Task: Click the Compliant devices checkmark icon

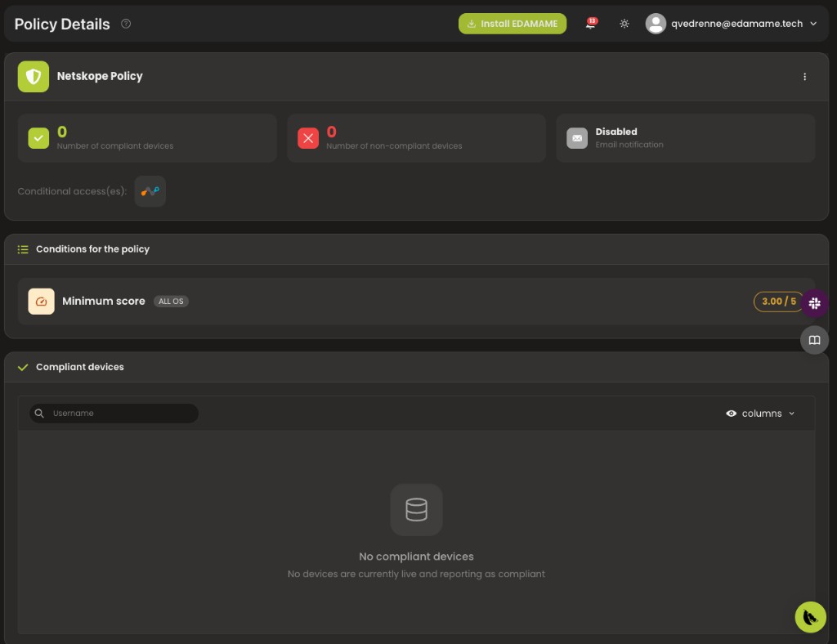Action: (23, 367)
